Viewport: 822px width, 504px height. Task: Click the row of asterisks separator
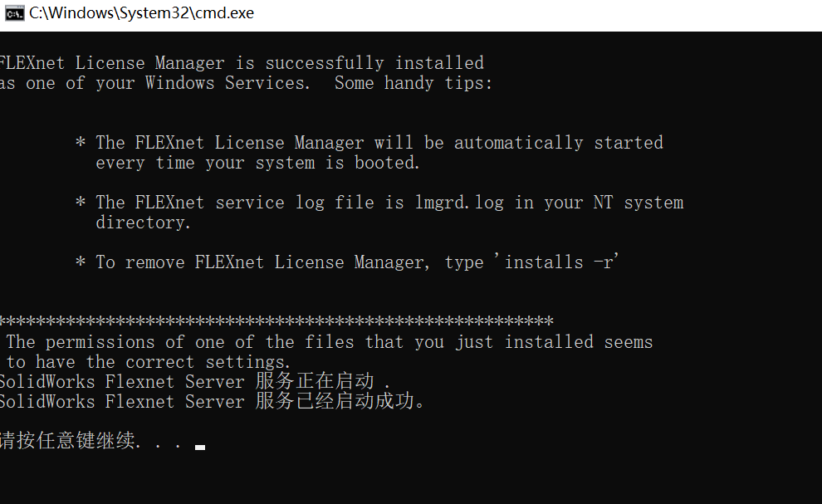pos(276,321)
